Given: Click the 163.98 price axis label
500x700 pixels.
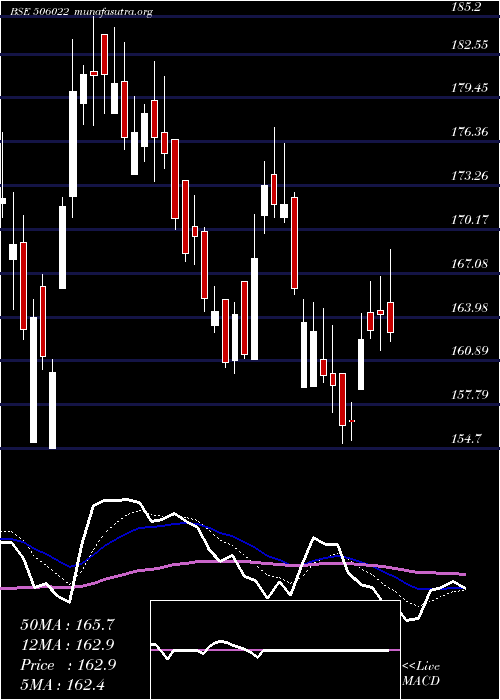Looking at the screenshot, I should [470, 308].
